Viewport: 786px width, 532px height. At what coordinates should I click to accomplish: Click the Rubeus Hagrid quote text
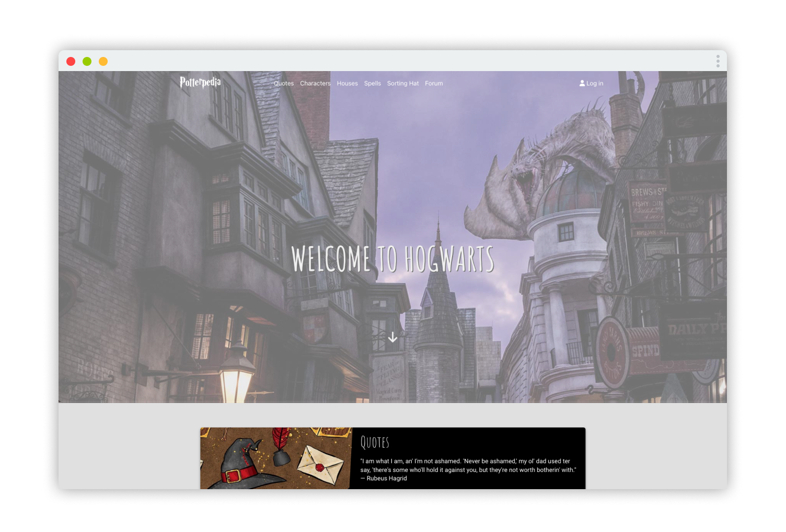468,470
